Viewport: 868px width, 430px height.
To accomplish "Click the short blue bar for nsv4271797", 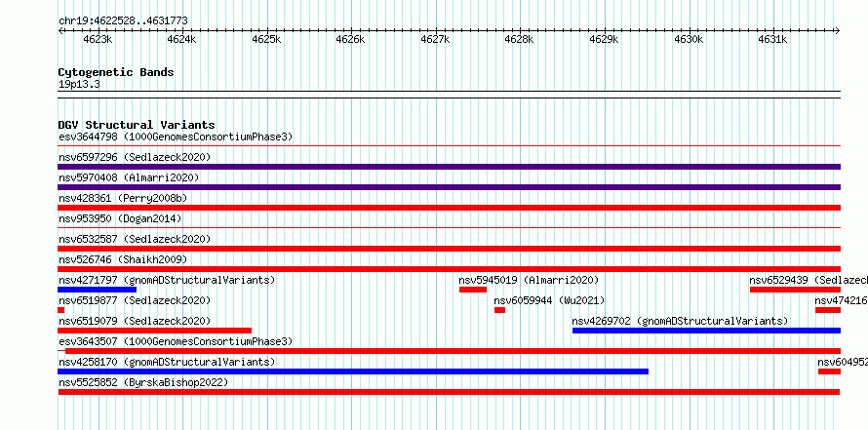I will pos(97,290).
